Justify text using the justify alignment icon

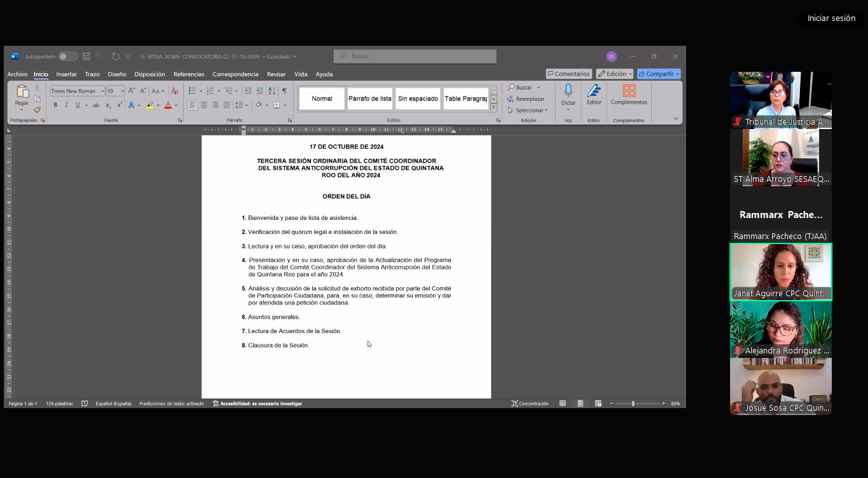(x=226, y=105)
